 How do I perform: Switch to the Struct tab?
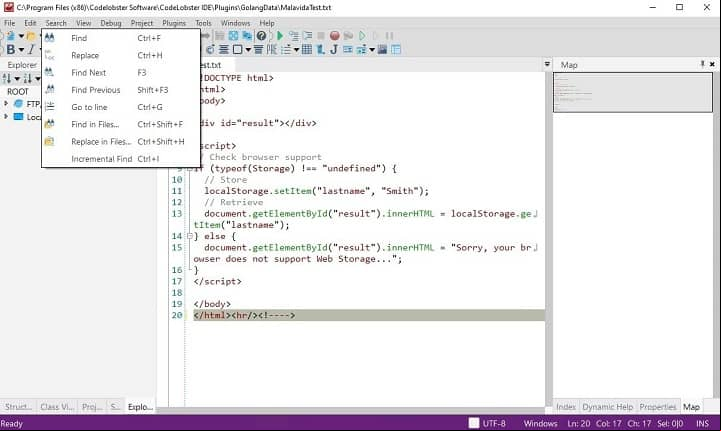[x=18, y=407]
